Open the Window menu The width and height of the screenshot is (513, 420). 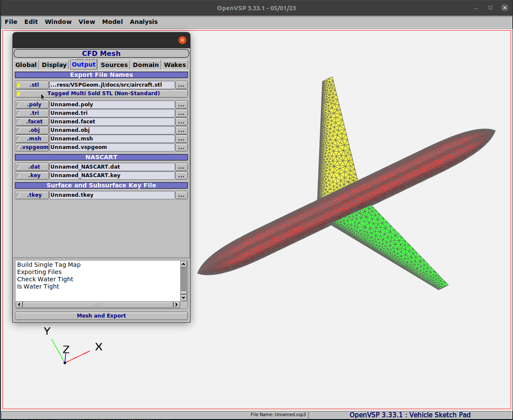[x=58, y=22]
